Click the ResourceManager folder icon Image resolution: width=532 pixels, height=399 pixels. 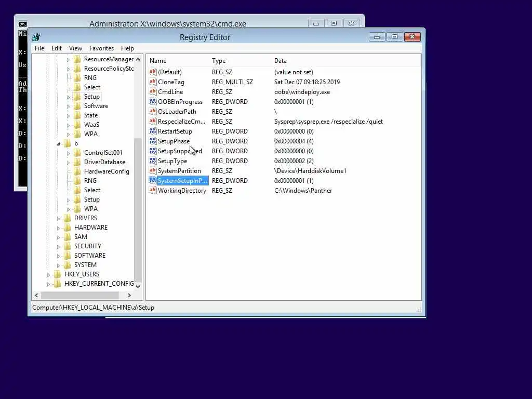pos(77,59)
